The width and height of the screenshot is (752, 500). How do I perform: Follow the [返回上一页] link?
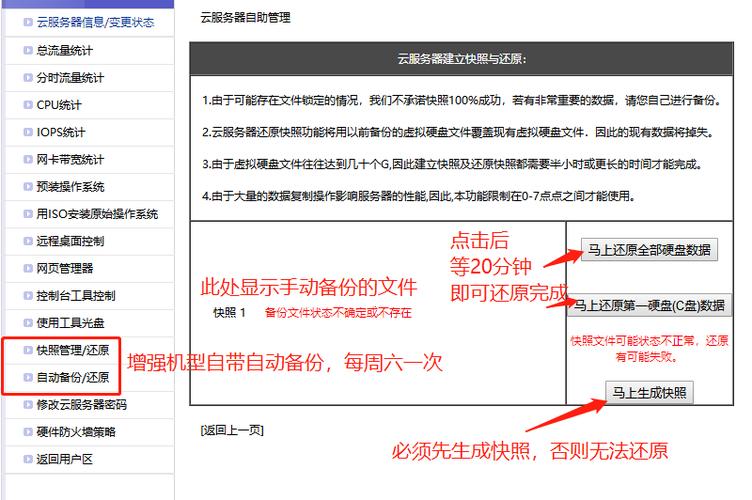click(x=232, y=430)
